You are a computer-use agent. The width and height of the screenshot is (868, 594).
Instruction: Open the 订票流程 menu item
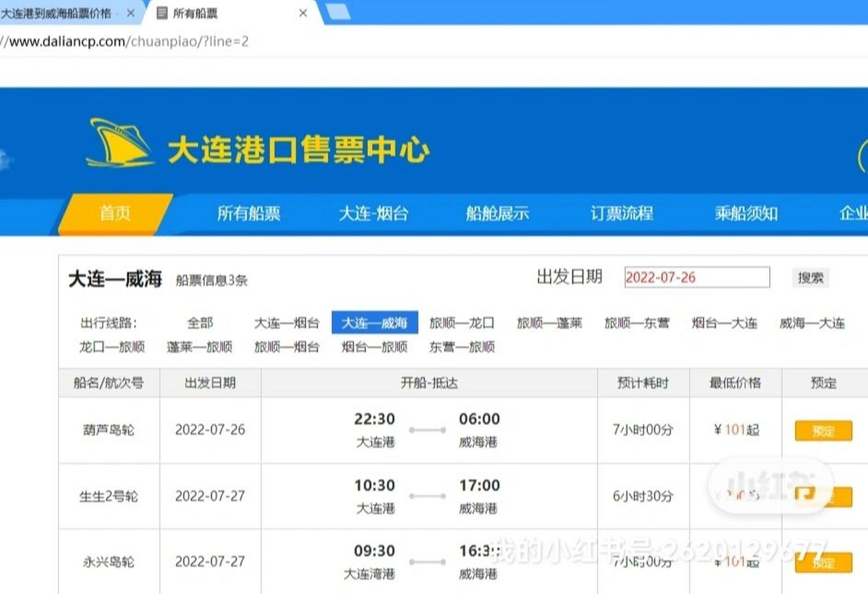tap(621, 214)
